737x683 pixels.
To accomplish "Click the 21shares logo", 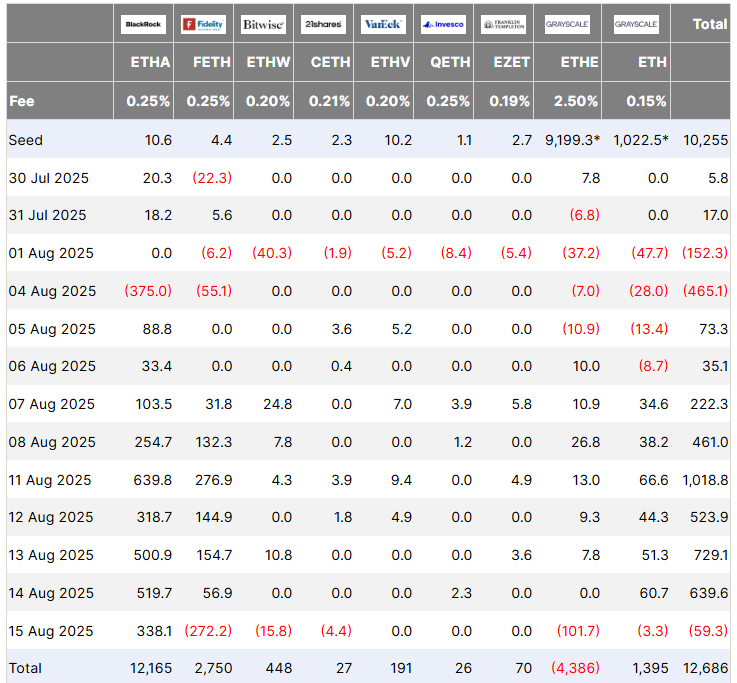I will 323,24.
